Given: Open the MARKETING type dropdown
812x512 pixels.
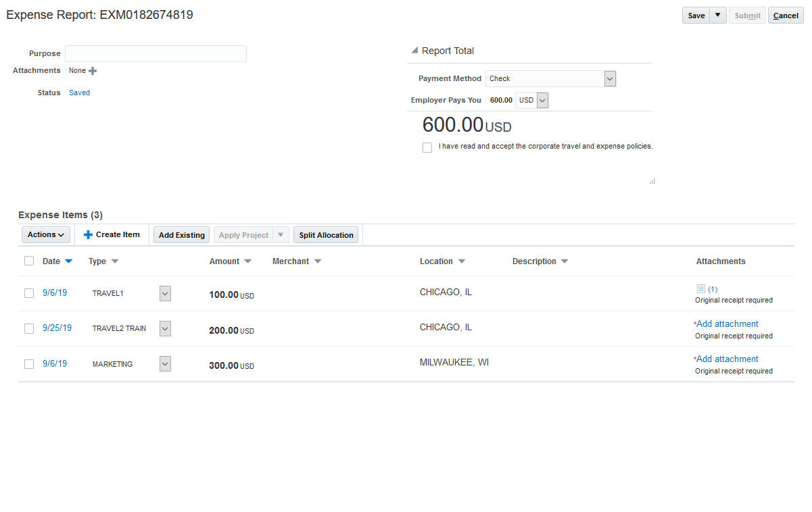Looking at the screenshot, I should pyautogui.click(x=165, y=363).
